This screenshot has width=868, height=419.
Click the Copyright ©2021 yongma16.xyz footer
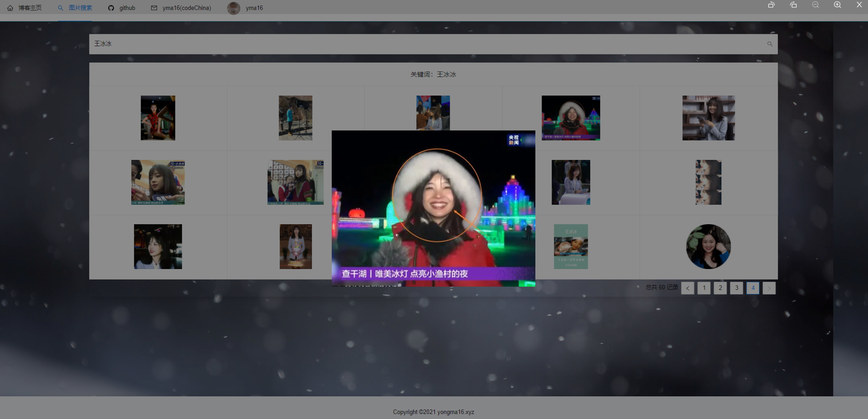434,412
